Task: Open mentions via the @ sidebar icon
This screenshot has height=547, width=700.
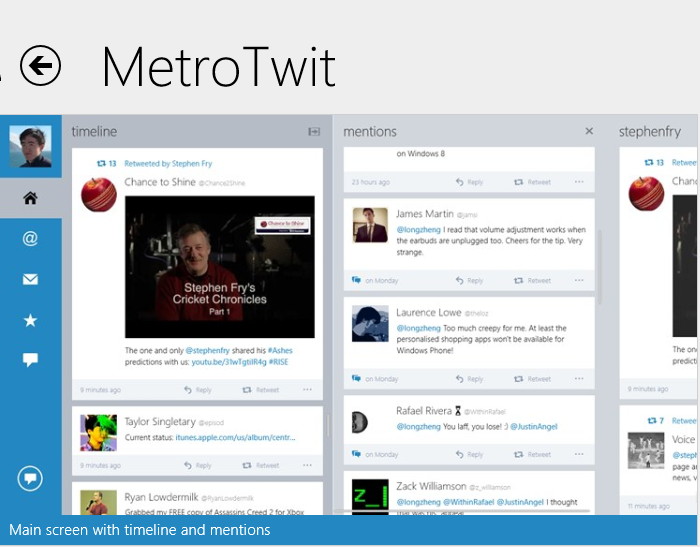Action: pos(30,238)
